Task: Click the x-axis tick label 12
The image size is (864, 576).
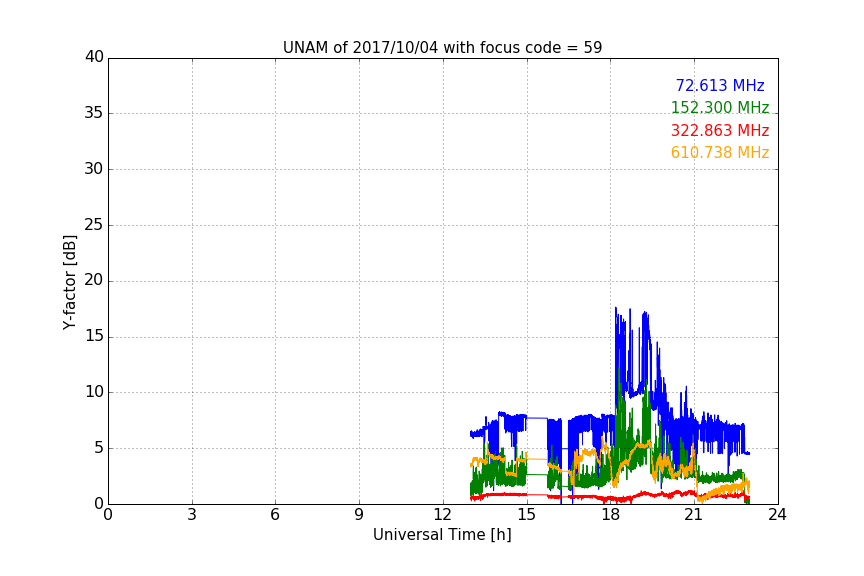Action: (x=443, y=515)
